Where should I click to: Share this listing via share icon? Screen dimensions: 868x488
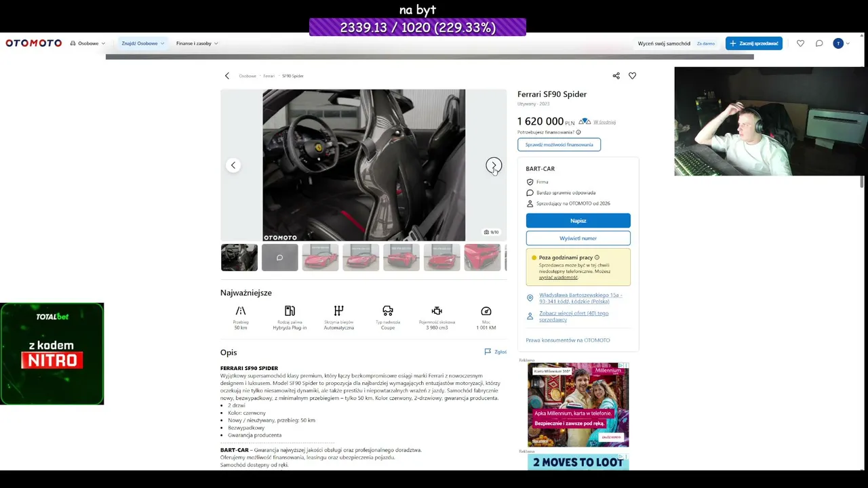[x=616, y=76]
